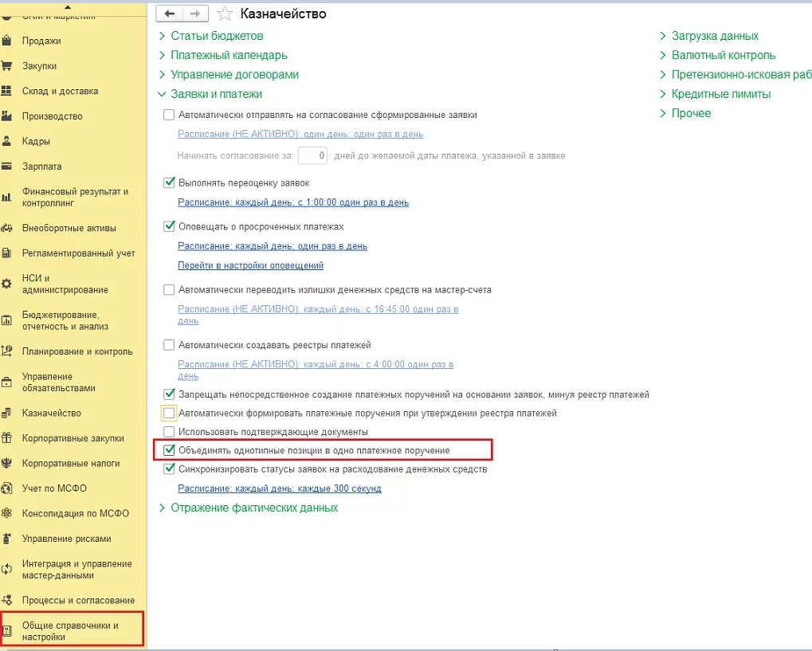Image resolution: width=812 pixels, height=651 pixels.
Task: Click the Зарплата card icon
Action: click(x=6, y=167)
